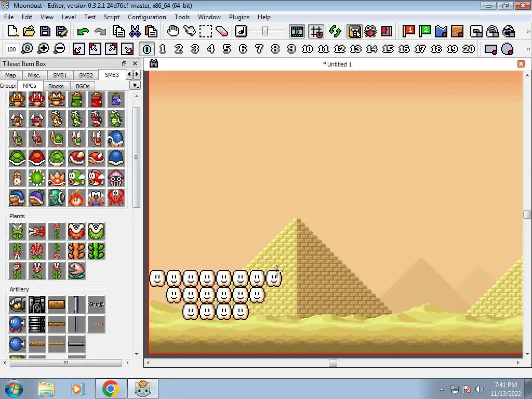Set player 1 start point flag
The height and width of the screenshot is (399, 532).
(409, 31)
